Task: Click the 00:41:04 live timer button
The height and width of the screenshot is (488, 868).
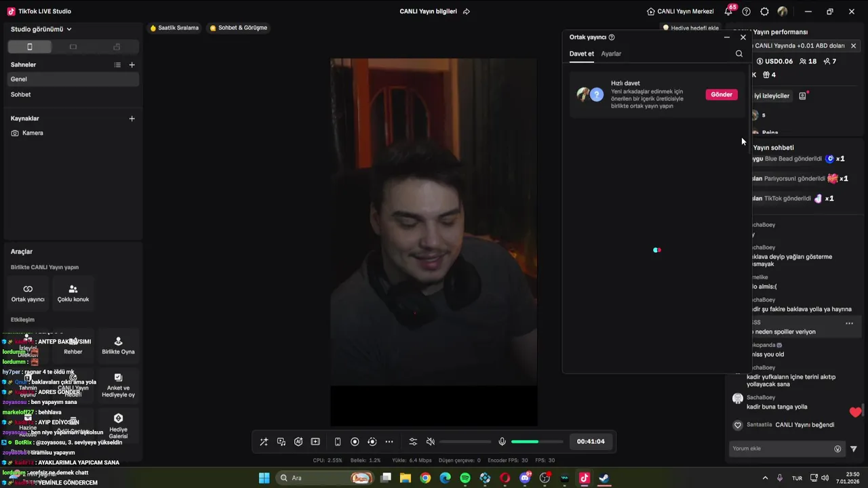Action: click(x=591, y=441)
